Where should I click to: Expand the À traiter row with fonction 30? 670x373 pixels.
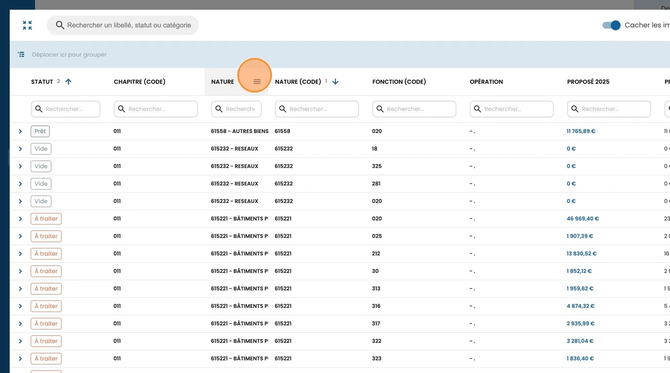(20, 271)
